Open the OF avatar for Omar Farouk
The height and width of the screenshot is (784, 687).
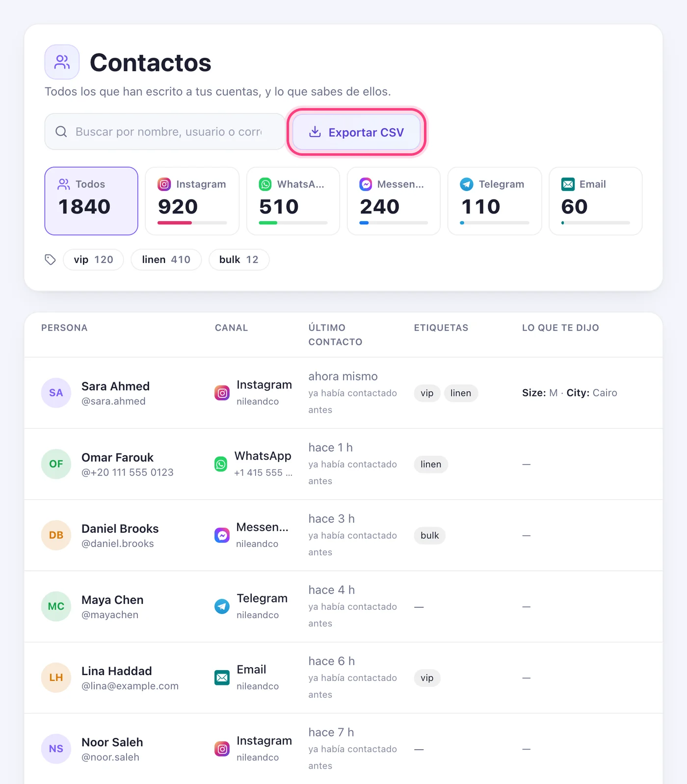56,464
